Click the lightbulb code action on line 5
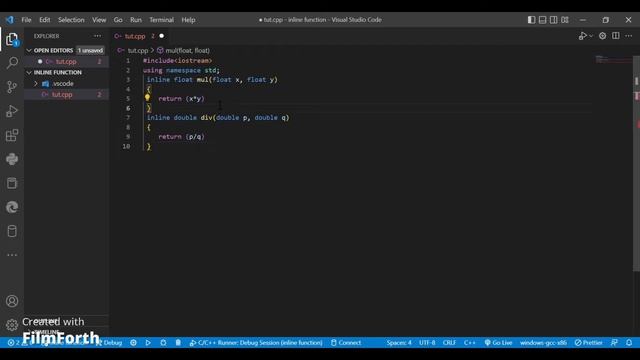The height and width of the screenshot is (360, 640). coord(147,98)
